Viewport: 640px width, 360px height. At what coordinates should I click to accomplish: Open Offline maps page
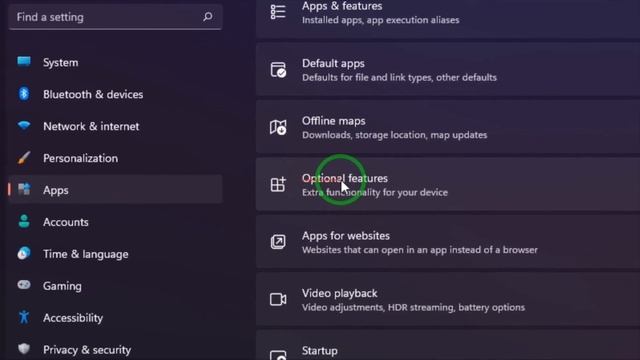pos(448,127)
